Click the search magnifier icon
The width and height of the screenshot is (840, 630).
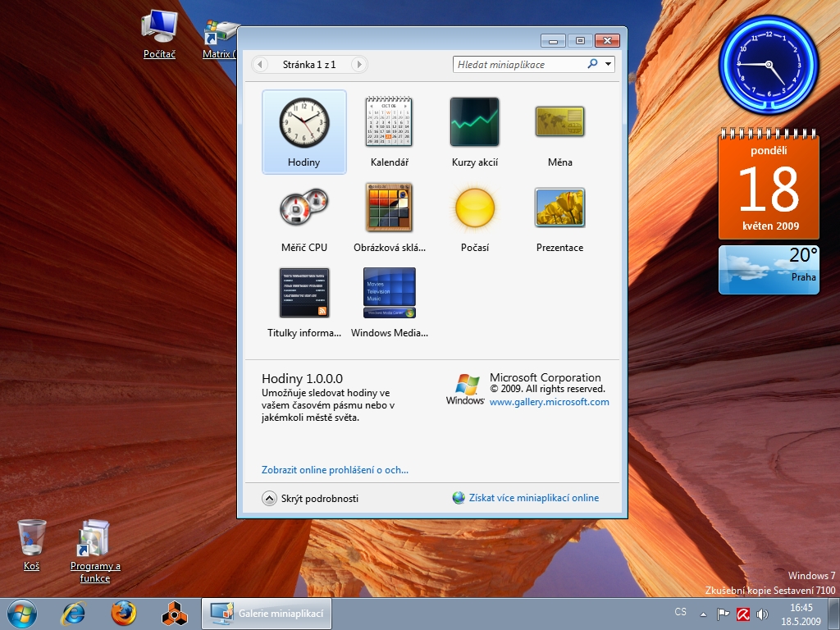tap(592, 64)
